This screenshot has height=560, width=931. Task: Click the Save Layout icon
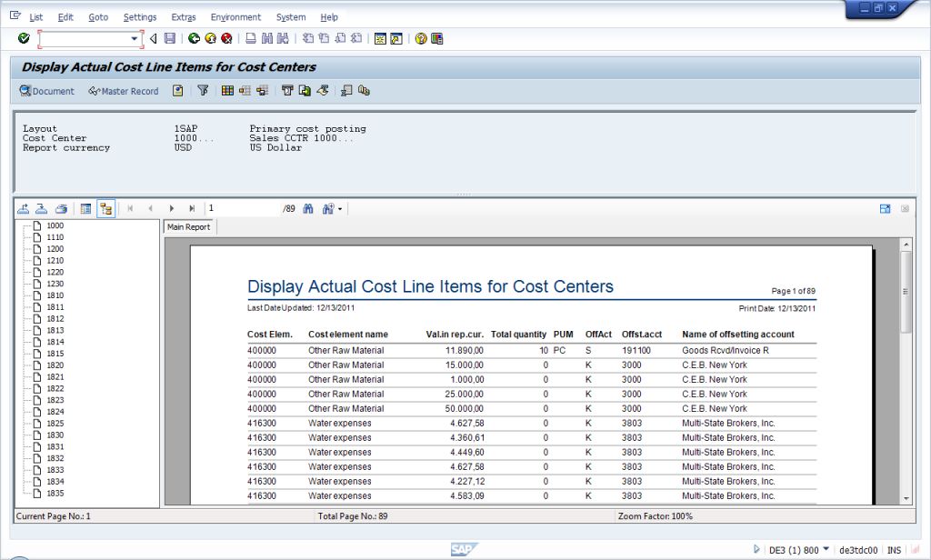[263, 90]
